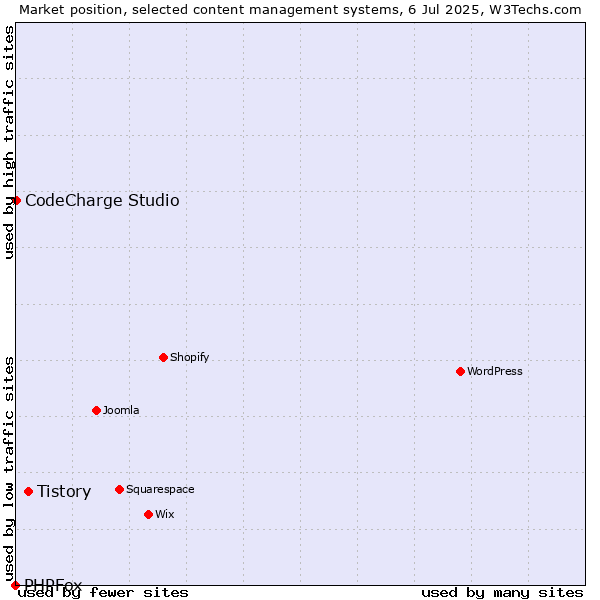This screenshot has width=600, height=600.
Task: Select the Tistory data point marker
Action: 28,491
